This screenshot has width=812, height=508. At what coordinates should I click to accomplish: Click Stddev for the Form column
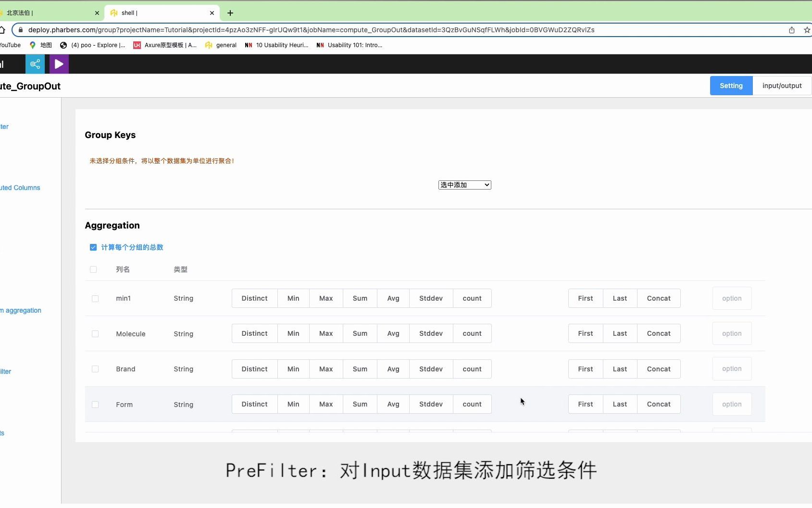[x=431, y=404]
